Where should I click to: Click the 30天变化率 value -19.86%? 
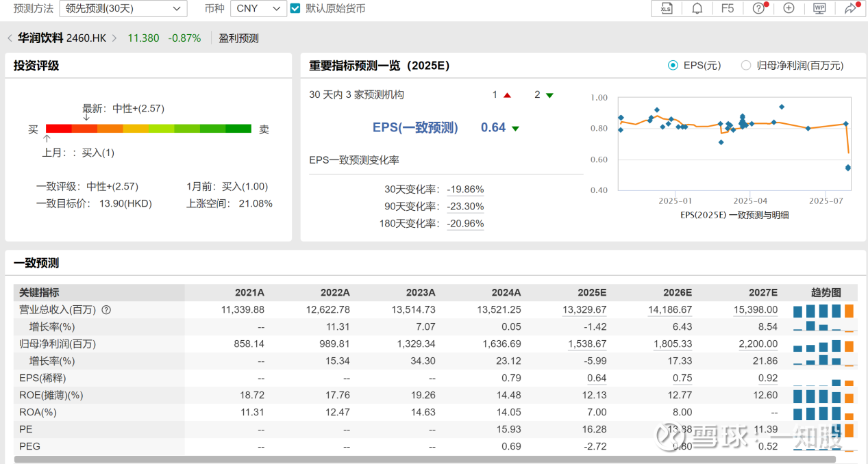point(465,190)
